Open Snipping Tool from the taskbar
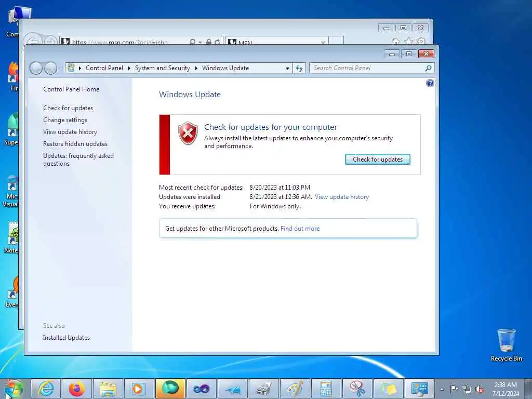The height and width of the screenshot is (399, 532). [357, 389]
